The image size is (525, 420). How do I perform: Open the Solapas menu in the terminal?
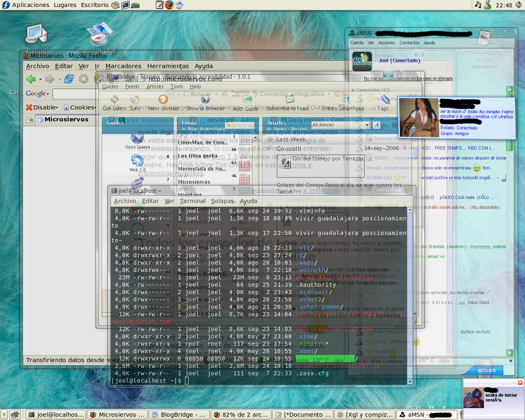(223, 201)
